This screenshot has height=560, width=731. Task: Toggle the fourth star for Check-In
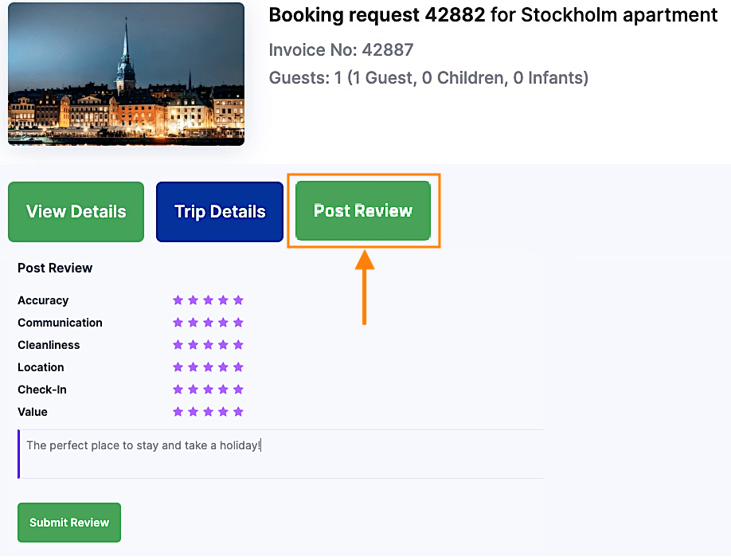pos(223,390)
